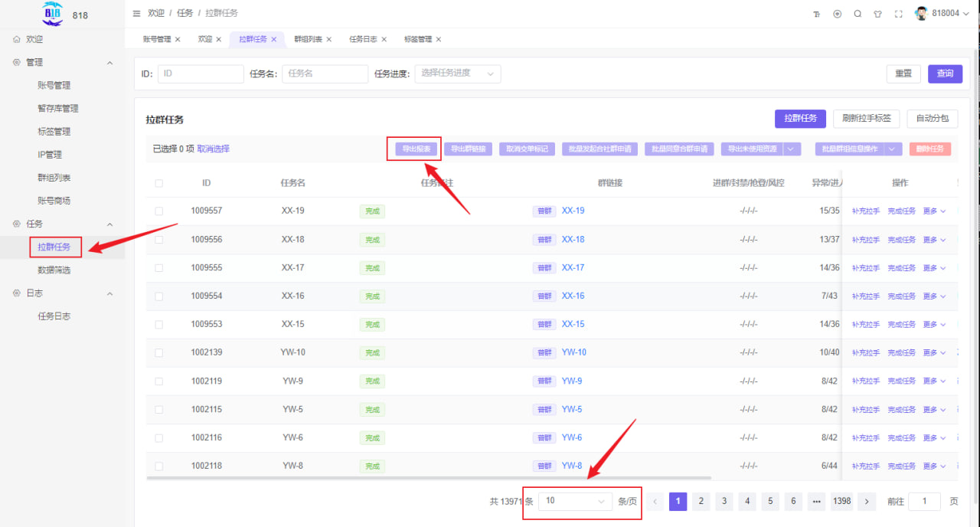Open 数据筛选 in the sidebar
Viewport: 980px width, 527px height.
tap(54, 270)
